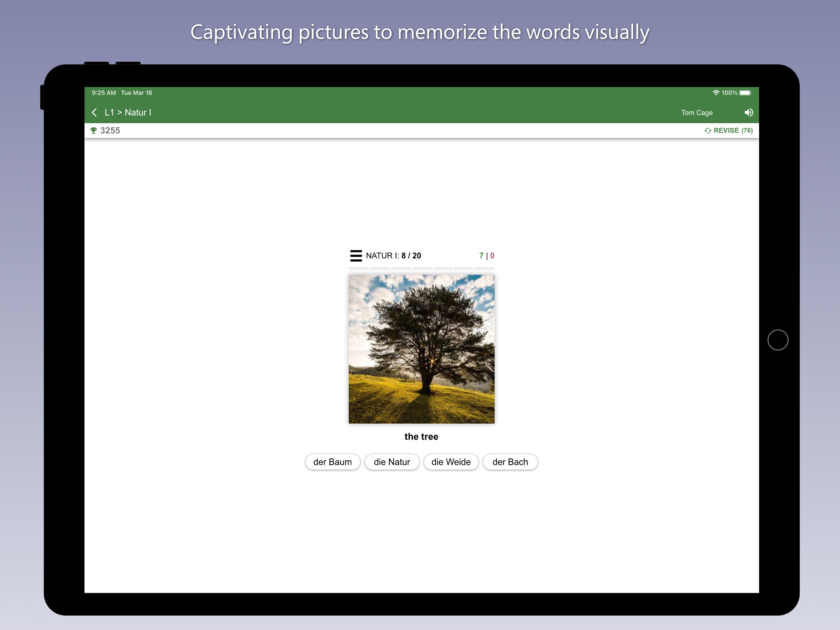Open the Tom Cage profile
This screenshot has height=630, width=840.
coord(696,113)
